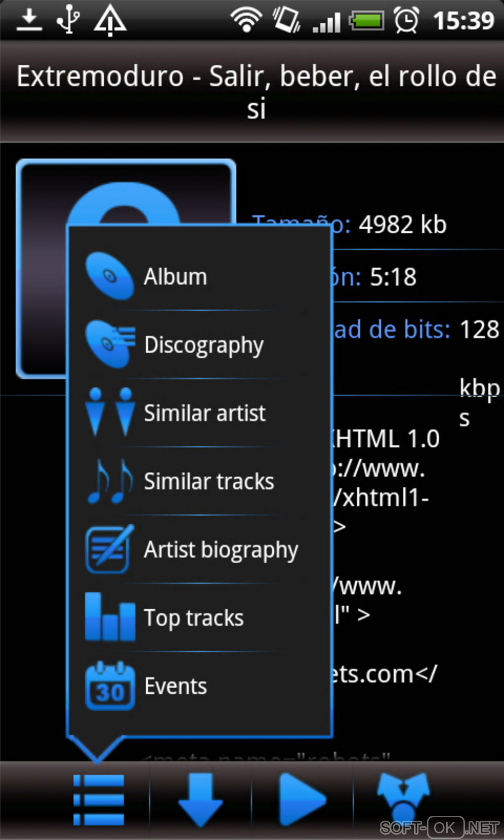
Task: Tap the album art thumbnail
Action: click(126, 268)
